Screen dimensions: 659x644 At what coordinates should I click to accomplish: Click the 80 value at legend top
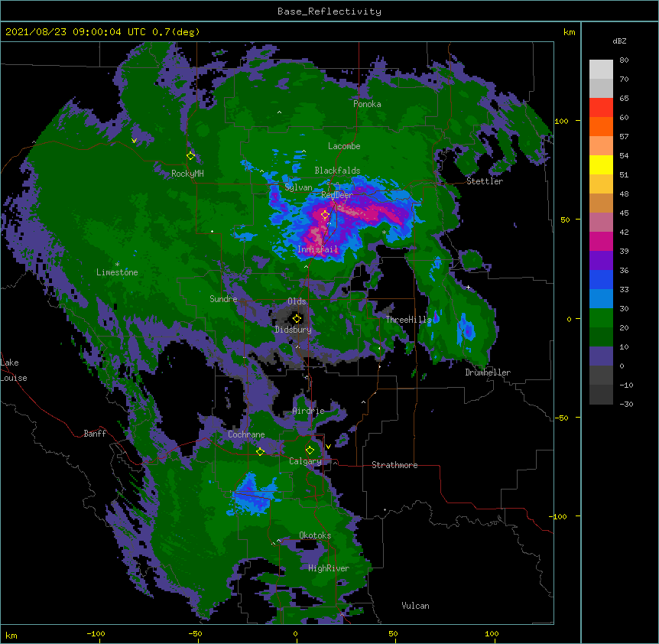tap(624, 60)
